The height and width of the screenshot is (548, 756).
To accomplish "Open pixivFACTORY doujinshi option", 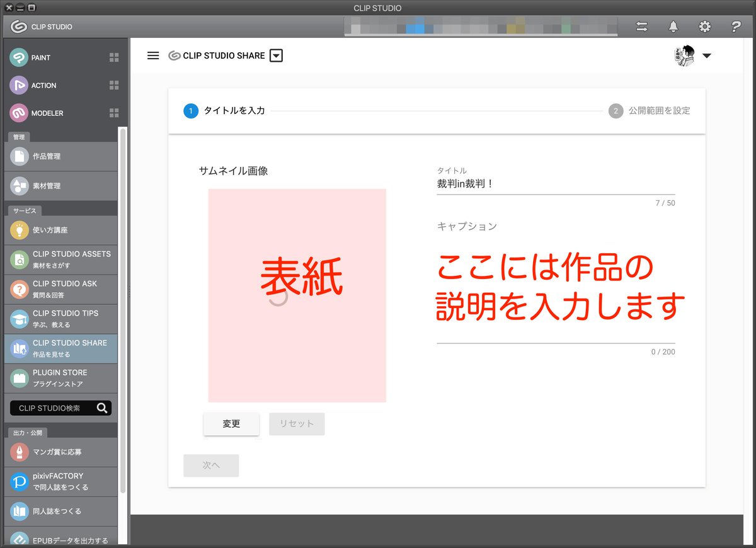I will point(61,481).
